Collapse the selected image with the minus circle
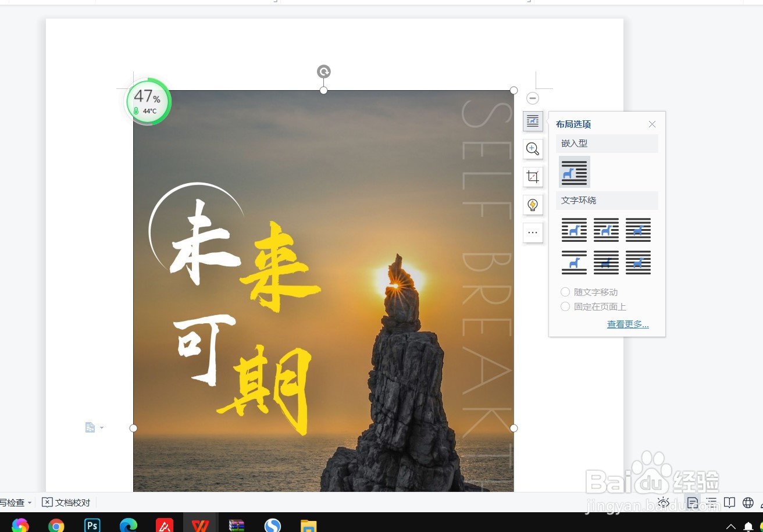 coord(533,98)
